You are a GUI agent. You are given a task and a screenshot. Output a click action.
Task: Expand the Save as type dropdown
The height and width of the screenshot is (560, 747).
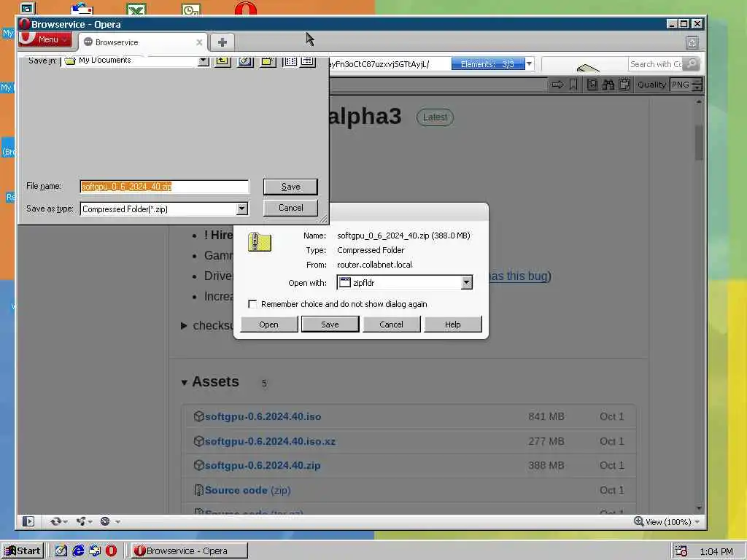tap(242, 209)
